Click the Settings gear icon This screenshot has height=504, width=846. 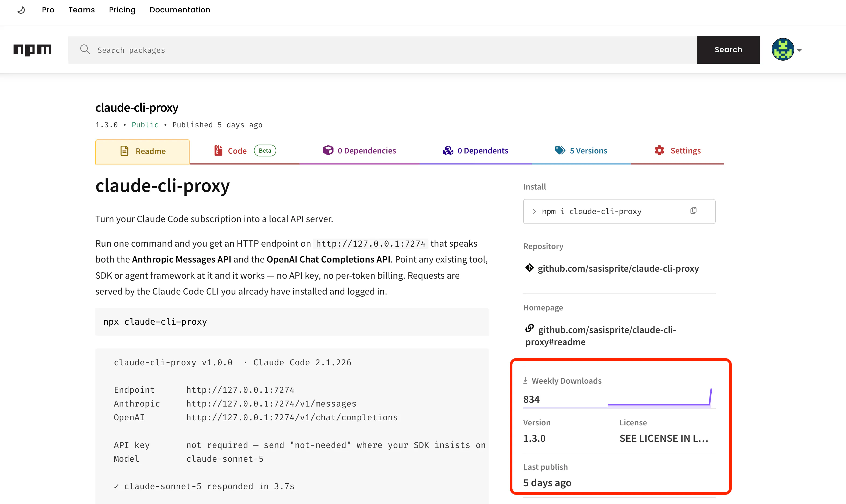[659, 150]
